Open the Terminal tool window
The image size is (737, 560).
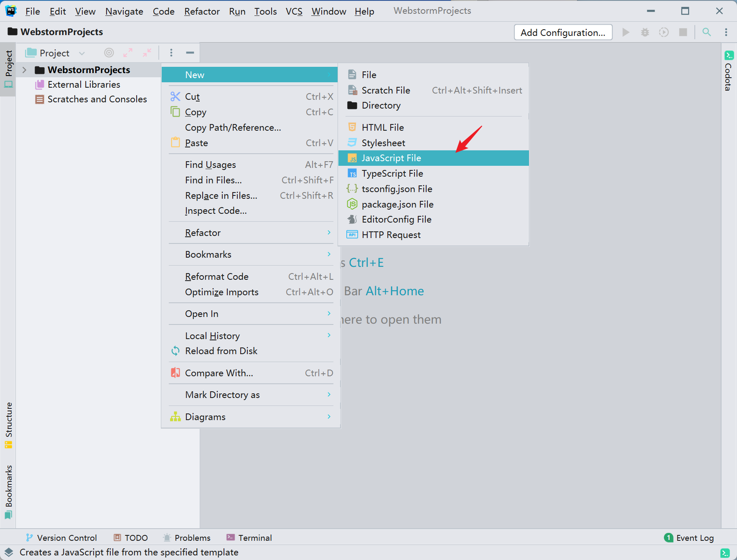[x=249, y=537]
